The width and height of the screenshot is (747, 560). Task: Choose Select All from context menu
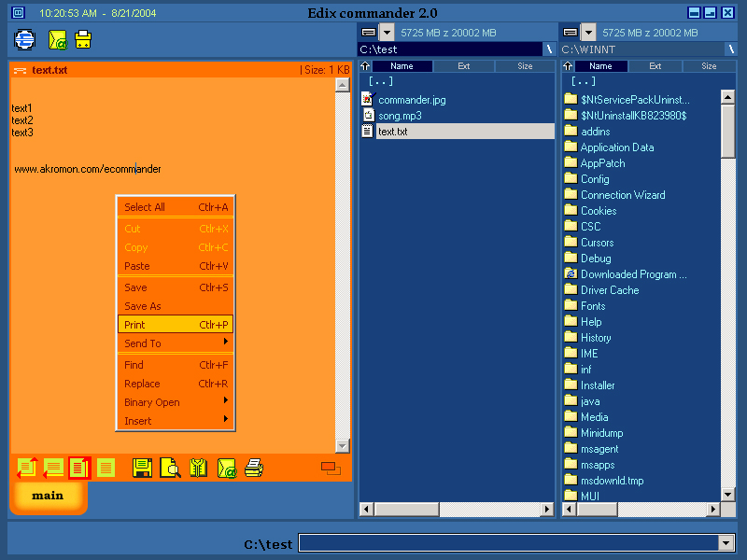point(176,207)
